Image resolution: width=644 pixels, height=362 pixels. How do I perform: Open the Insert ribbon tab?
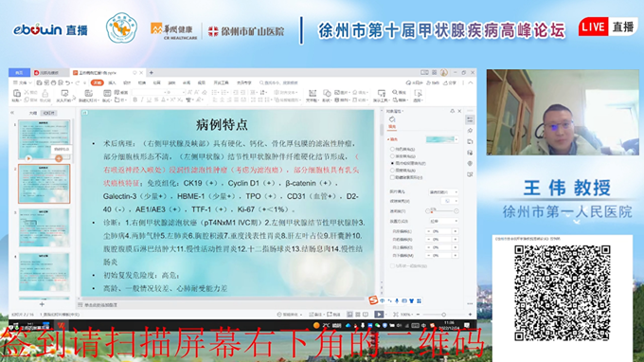(x=112, y=83)
